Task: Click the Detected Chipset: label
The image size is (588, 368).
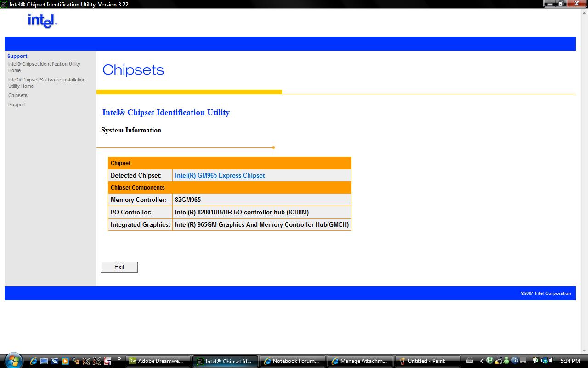Action: click(x=136, y=175)
